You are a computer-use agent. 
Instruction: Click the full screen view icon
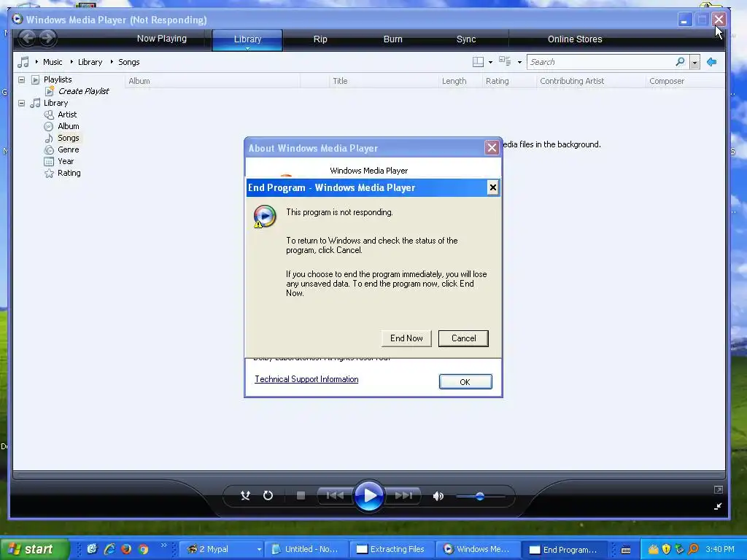719,489
